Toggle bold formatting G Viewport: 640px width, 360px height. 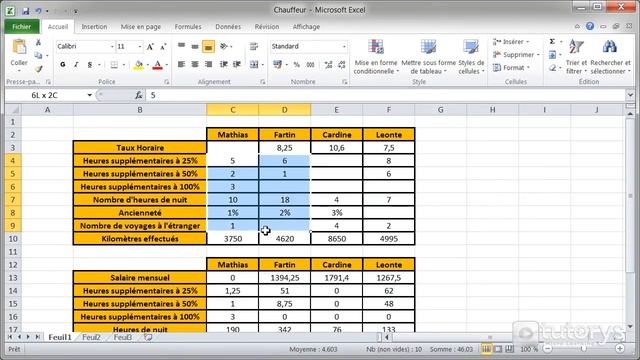tap(62, 64)
